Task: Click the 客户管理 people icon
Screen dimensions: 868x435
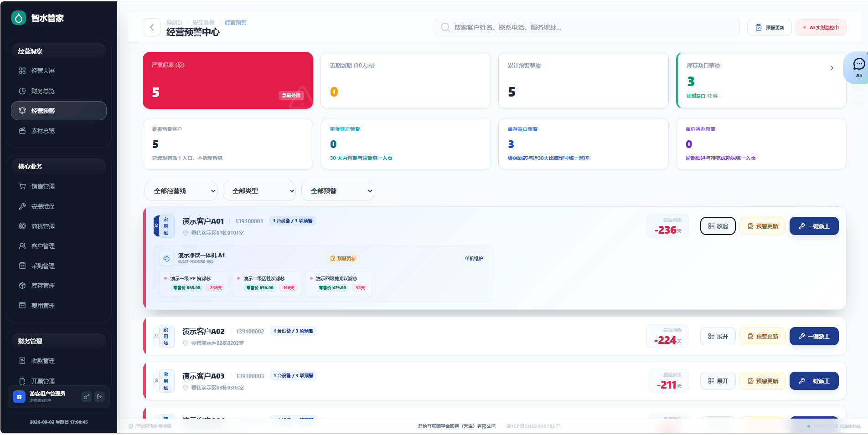Action: point(22,246)
